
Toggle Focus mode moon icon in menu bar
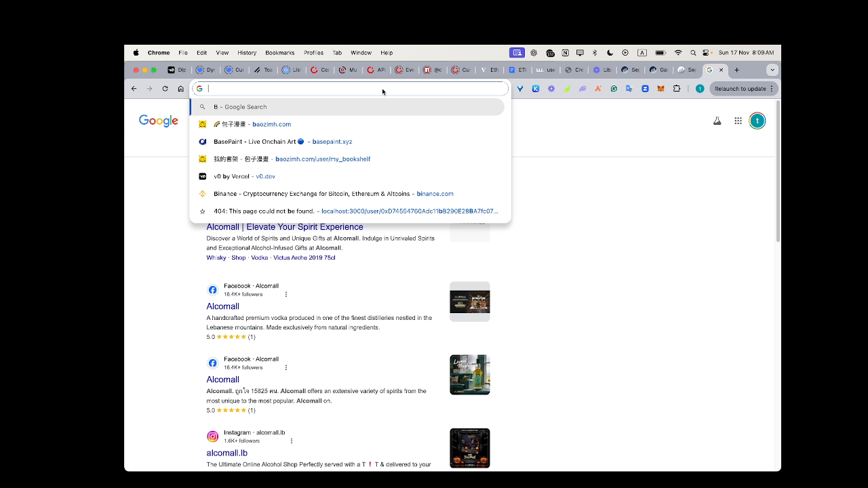(610, 53)
